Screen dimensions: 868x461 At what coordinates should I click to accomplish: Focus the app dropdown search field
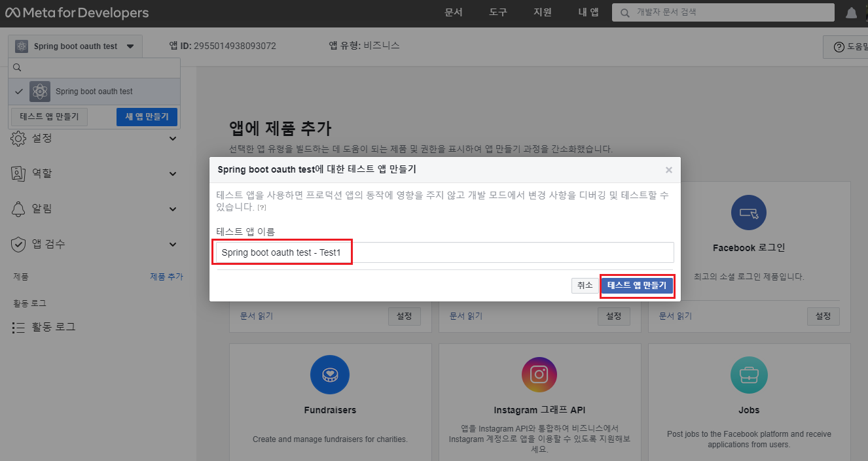(94, 68)
